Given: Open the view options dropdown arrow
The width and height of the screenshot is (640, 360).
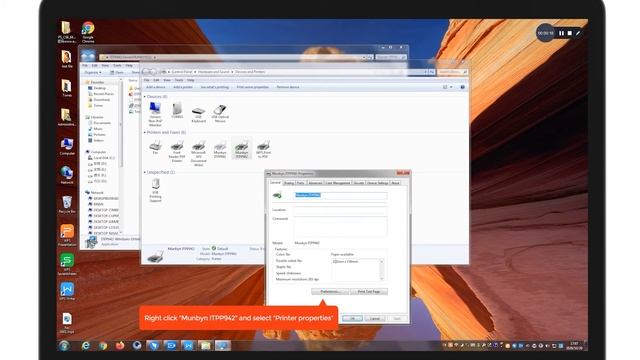Looking at the screenshot, I should tap(451, 87).
